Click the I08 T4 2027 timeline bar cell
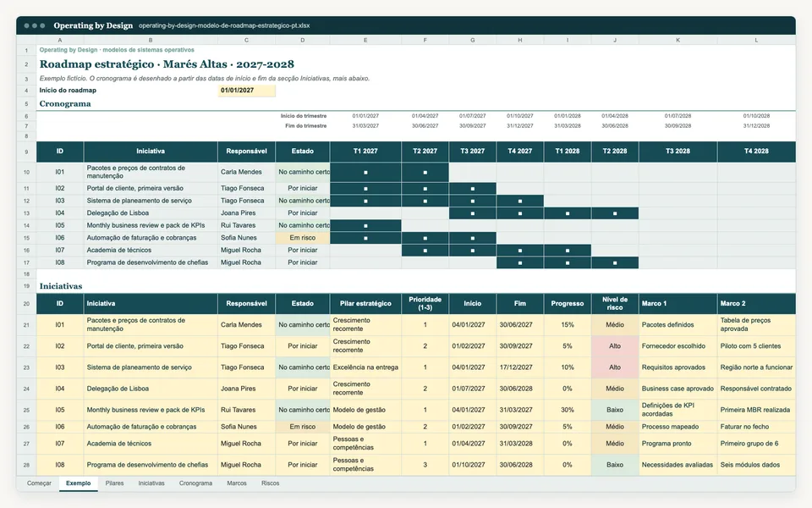 520,262
